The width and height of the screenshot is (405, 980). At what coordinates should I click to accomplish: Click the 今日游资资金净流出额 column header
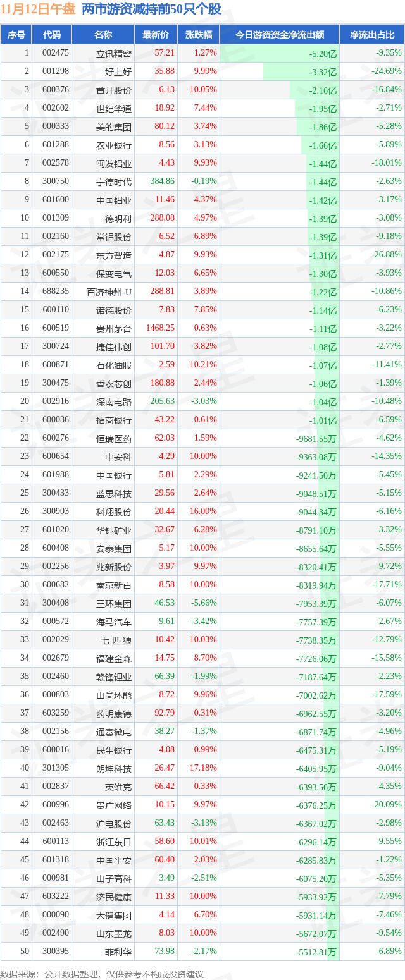coord(279,35)
